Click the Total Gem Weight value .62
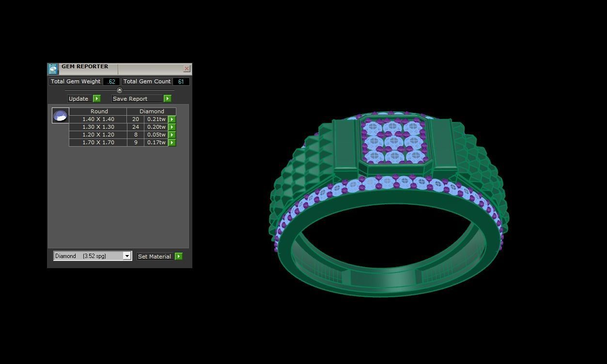Screen dimensions: 607x364 (x=111, y=82)
